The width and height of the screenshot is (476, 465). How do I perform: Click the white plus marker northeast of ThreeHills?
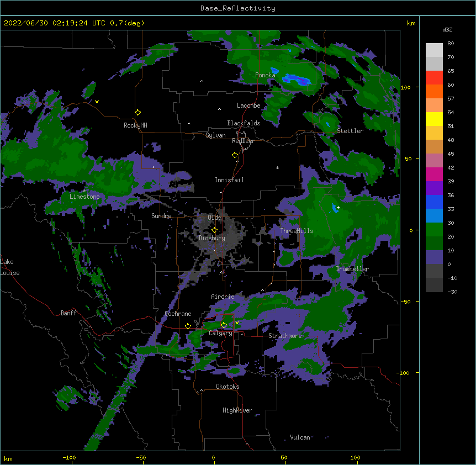pos(338,207)
